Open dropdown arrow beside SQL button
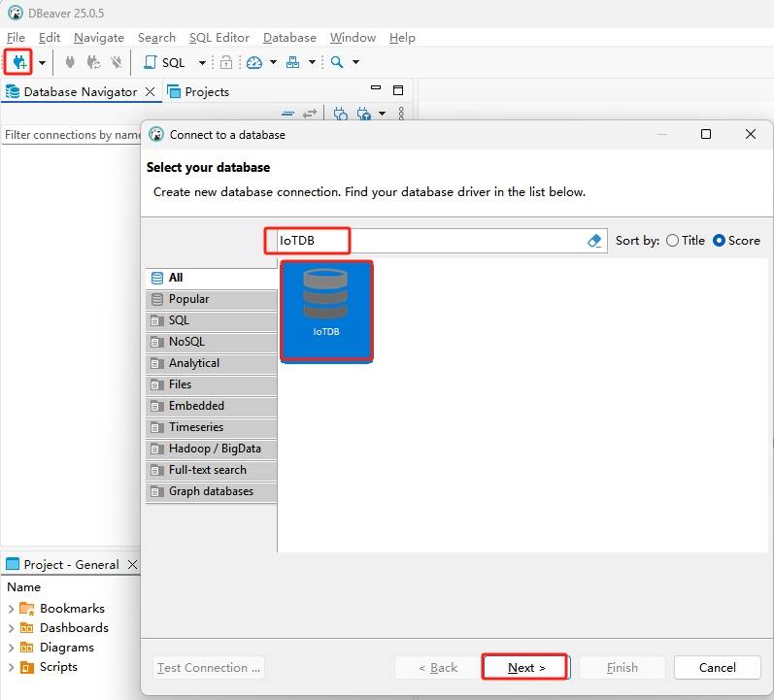The image size is (774, 700). pos(202,62)
